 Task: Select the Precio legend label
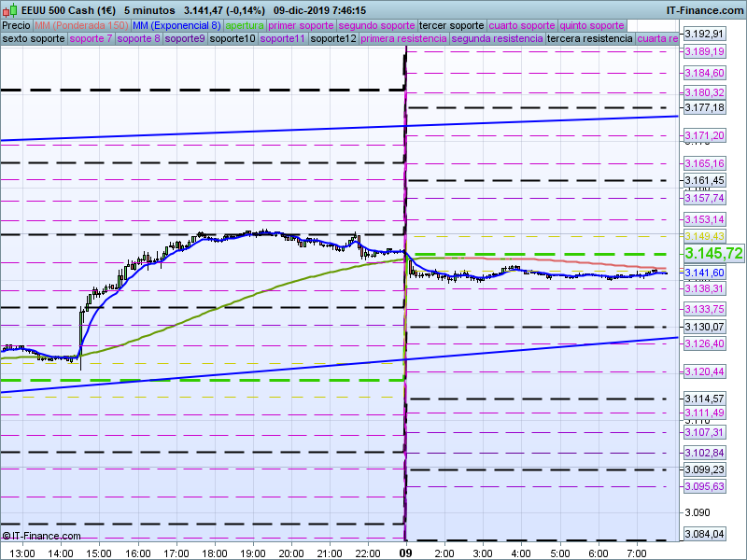click(x=16, y=25)
